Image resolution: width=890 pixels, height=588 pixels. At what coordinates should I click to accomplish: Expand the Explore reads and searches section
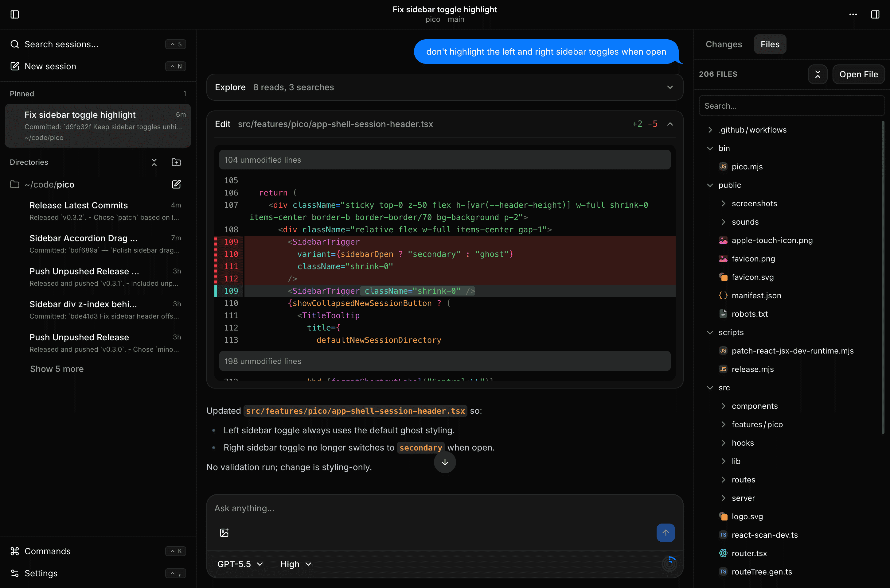point(445,87)
